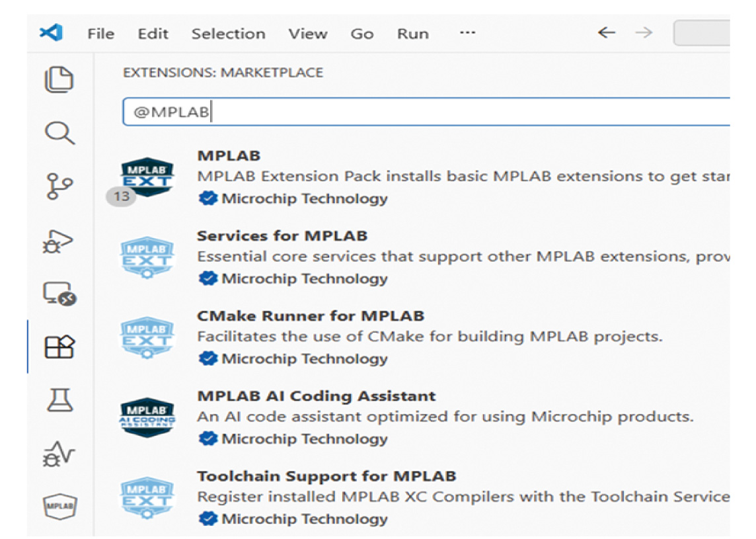
Task: Click the extensions search field containing @MPLAB
Action: coord(423,112)
